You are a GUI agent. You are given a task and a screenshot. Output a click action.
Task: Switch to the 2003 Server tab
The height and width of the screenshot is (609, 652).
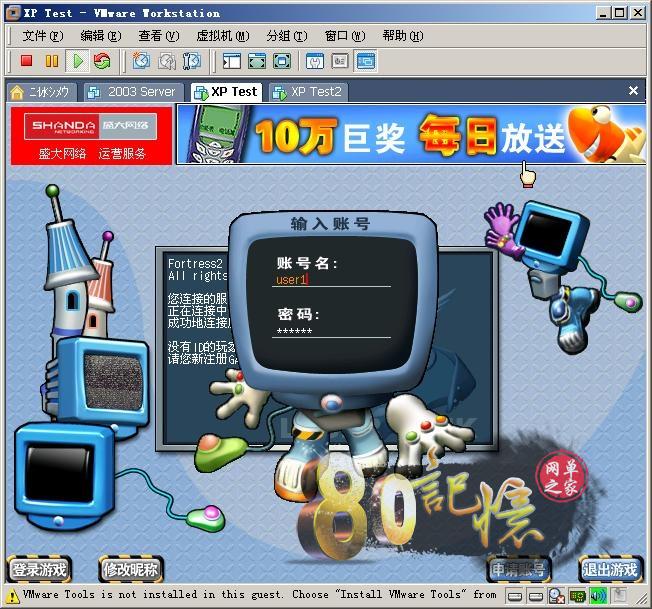click(x=132, y=91)
